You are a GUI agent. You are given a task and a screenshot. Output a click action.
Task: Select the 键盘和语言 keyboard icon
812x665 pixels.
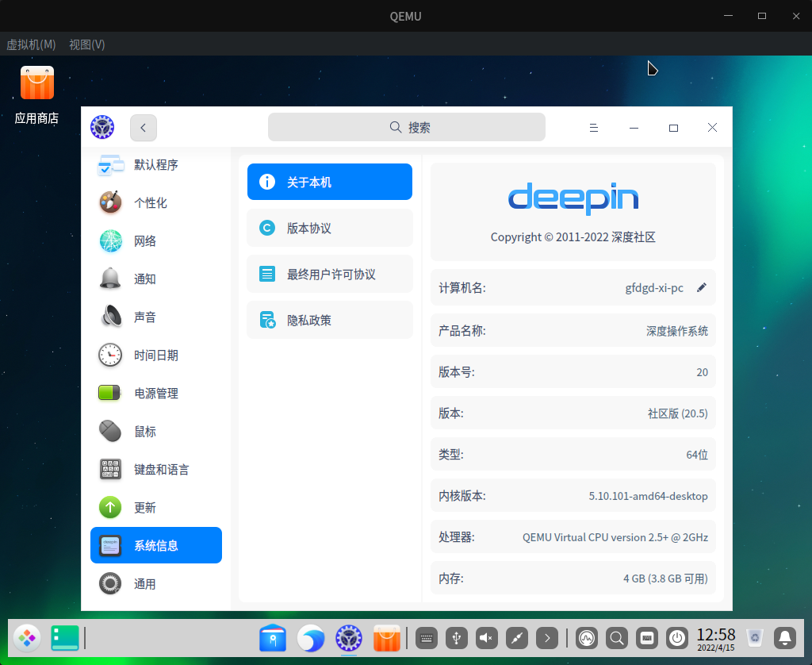point(110,469)
